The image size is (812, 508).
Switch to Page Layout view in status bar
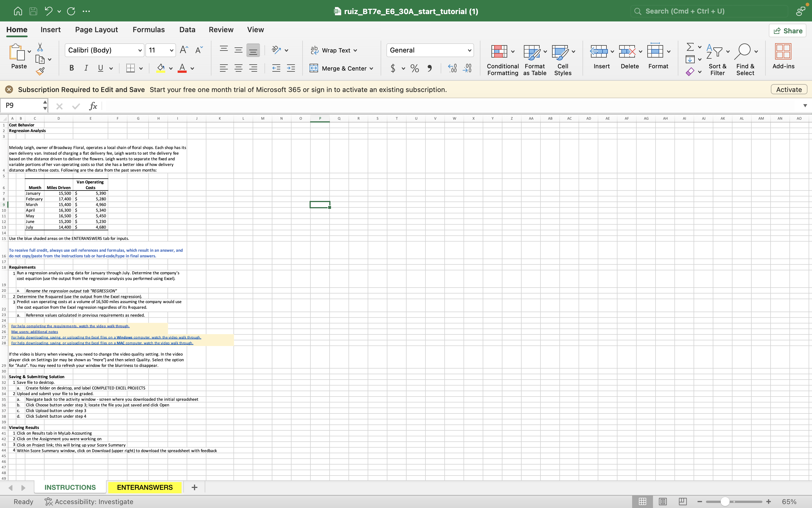click(663, 502)
